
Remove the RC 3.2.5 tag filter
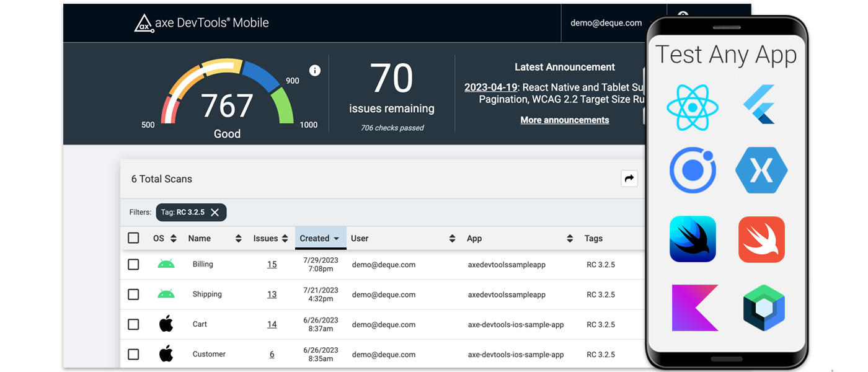click(x=215, y=212)
